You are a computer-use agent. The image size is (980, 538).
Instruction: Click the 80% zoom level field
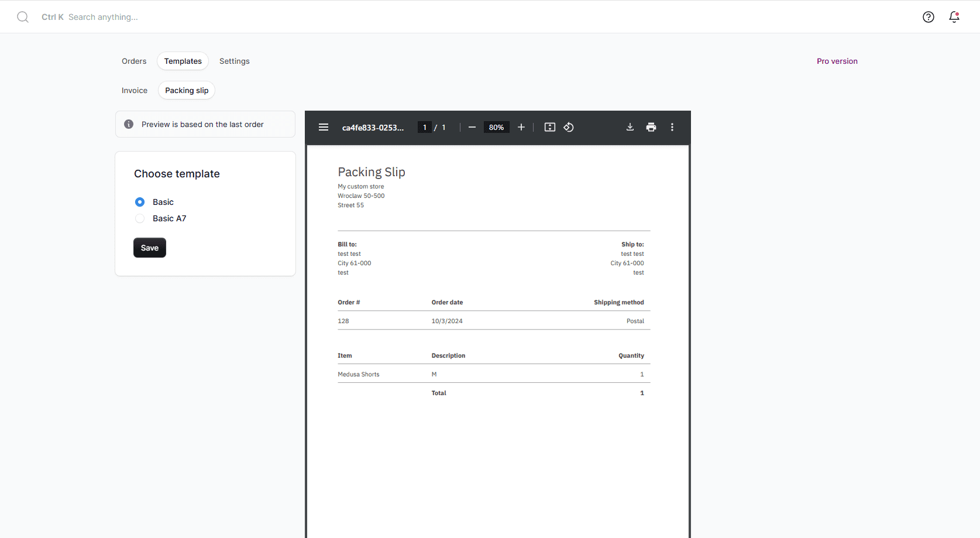[x=496, y=127]
